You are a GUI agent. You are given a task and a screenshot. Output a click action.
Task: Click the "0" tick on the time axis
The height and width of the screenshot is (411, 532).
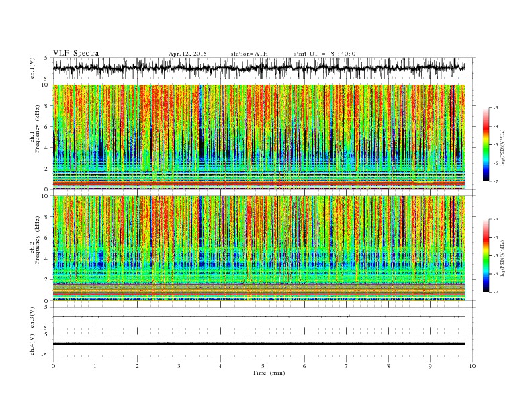[x=53, y=366]
